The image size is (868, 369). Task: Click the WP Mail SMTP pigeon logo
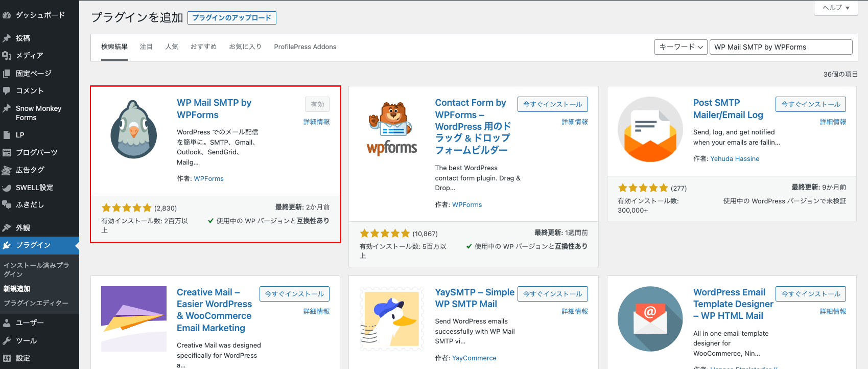pyautogui.click(x=134, y=129)
